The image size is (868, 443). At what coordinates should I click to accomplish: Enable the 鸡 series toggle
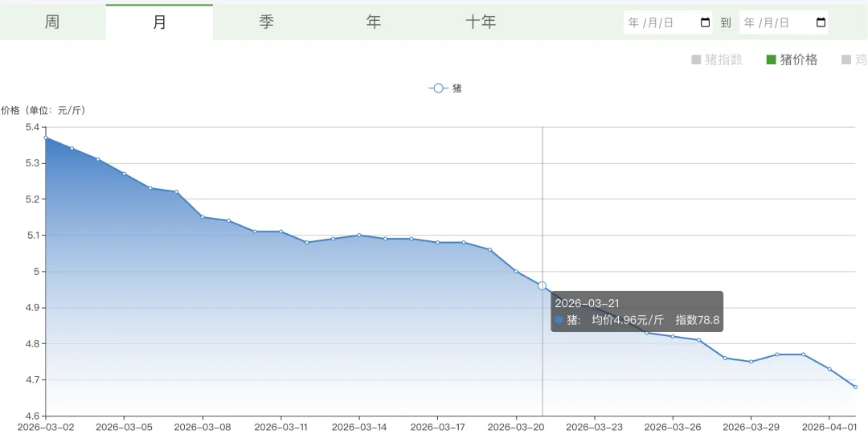(854, 59)
